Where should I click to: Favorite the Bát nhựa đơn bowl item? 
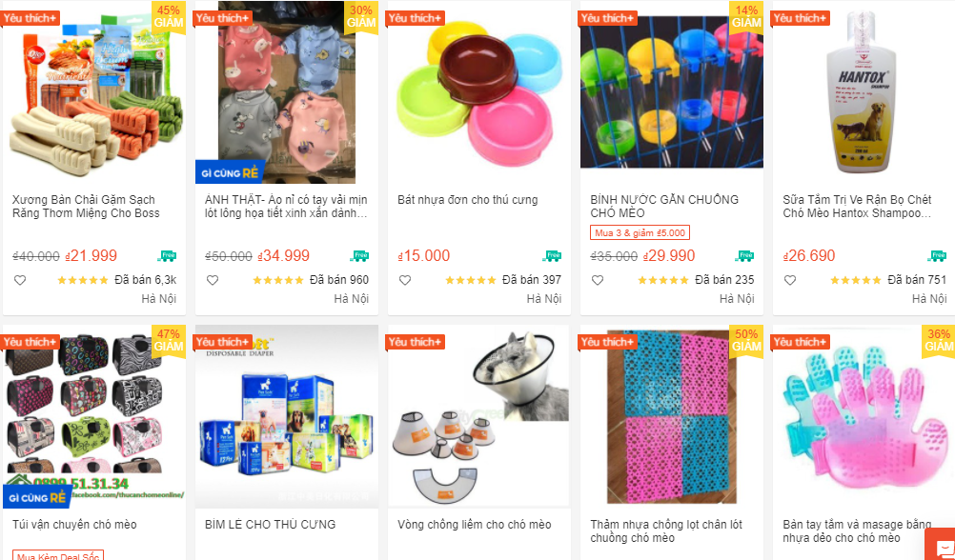(405, 280)
